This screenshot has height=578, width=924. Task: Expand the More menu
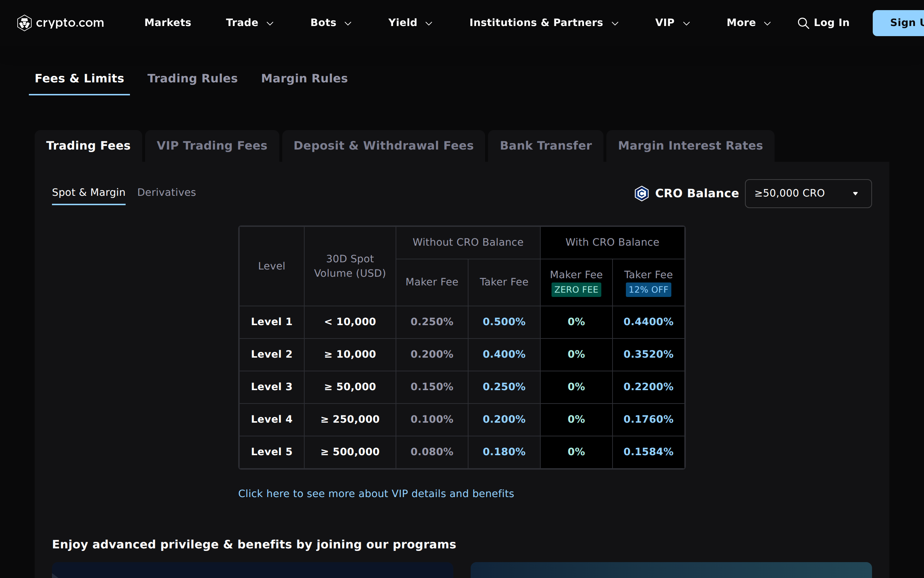click(749, 22)
